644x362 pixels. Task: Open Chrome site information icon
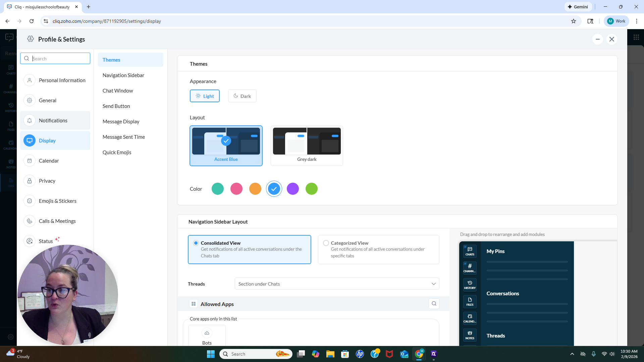46,21
